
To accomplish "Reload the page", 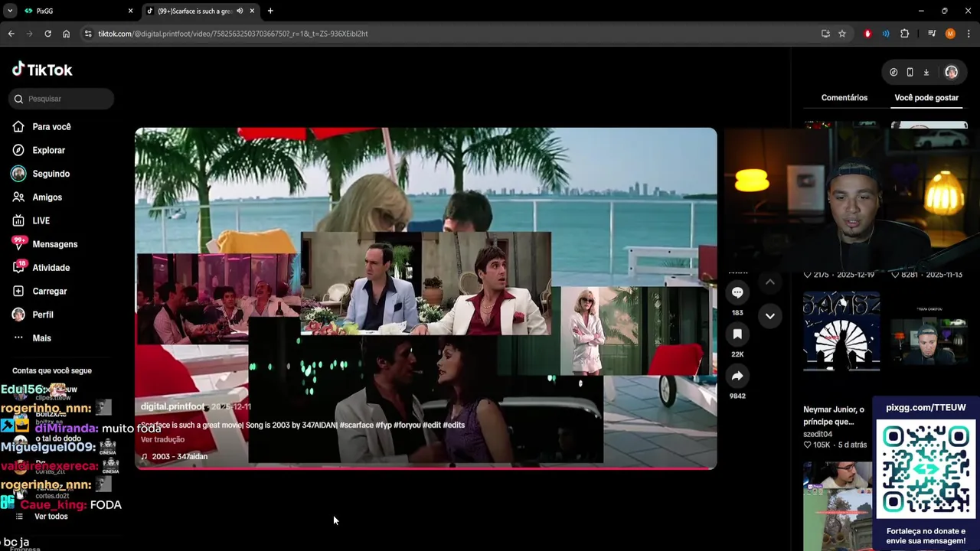I will 47,34.
